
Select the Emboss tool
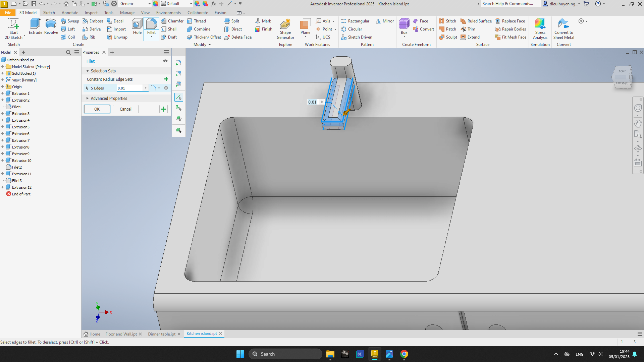[93, 21]
